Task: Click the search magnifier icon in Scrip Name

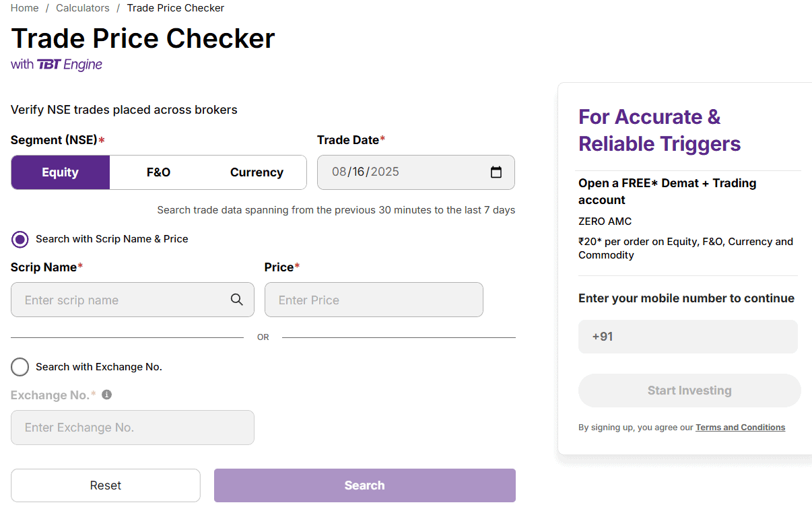Action: click(236, 300)
